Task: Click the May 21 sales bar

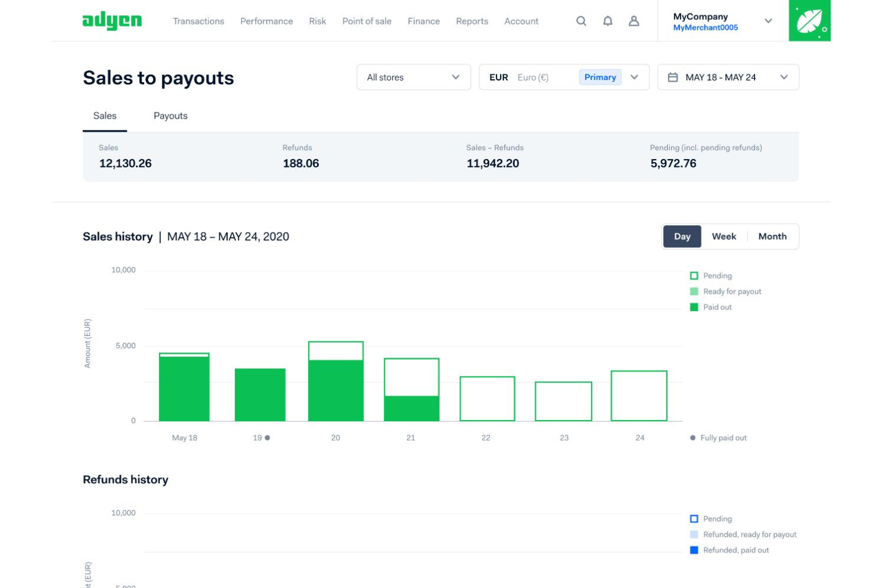Action: pos(411,390)
